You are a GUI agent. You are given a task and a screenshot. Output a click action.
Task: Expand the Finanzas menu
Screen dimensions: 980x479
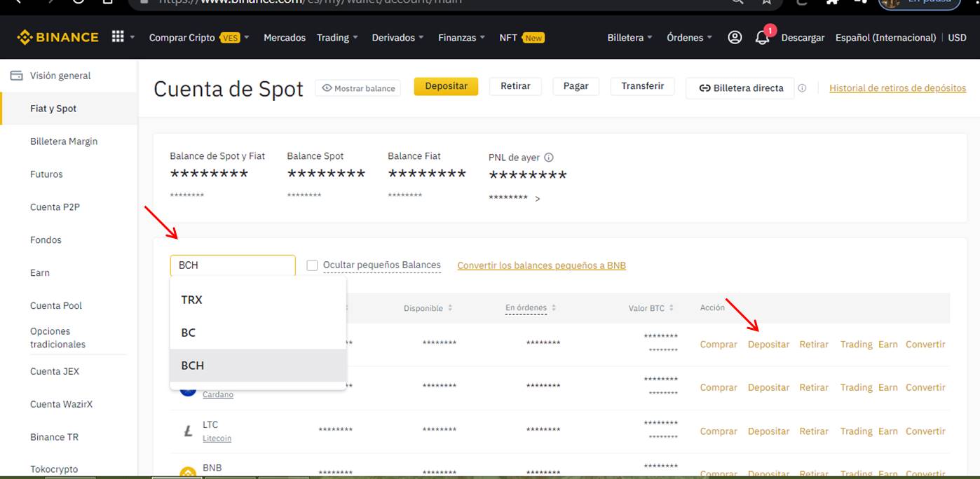click(x=462, y=38)
